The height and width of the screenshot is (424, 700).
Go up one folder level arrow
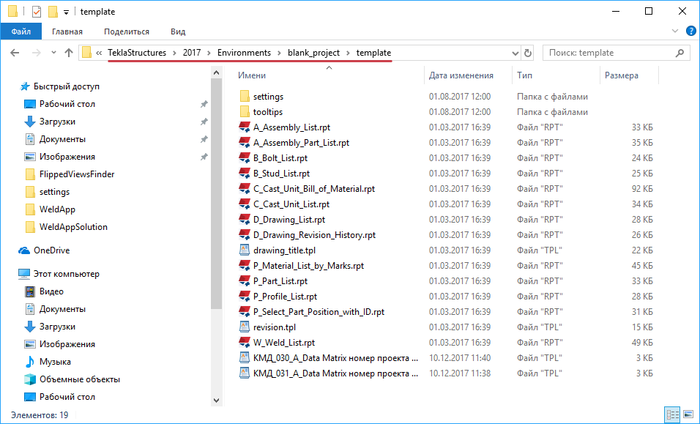[x=68, y=53]
